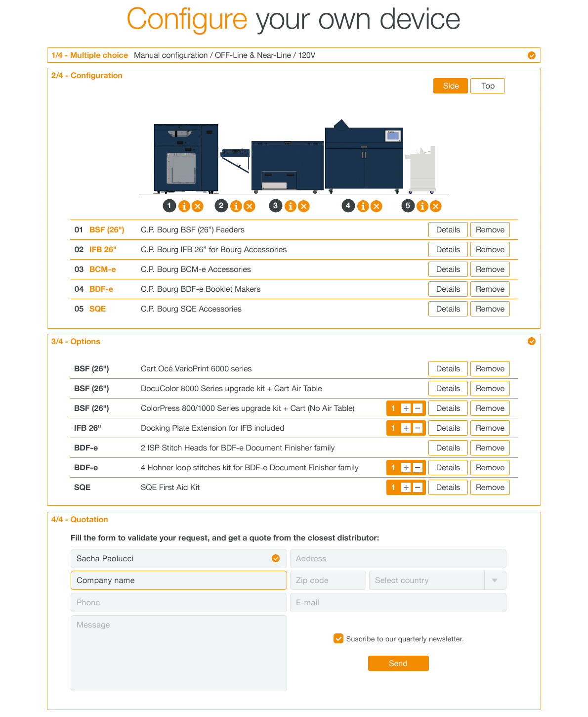
Task: Click the BSF (26") product link in row 01
Action: click(107, 230)
